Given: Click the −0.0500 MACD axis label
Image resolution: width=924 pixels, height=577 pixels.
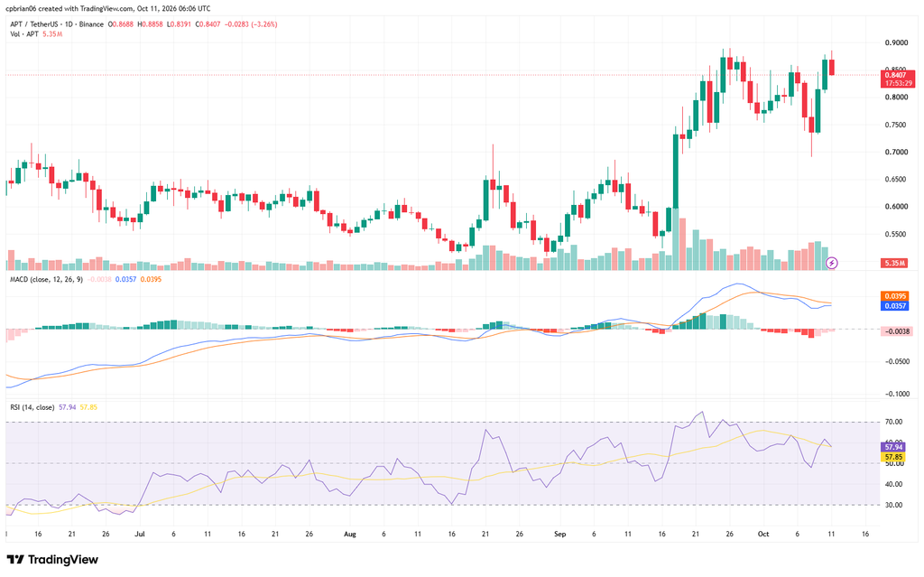Looking at the screenshot, I should [x=897, y=362].
